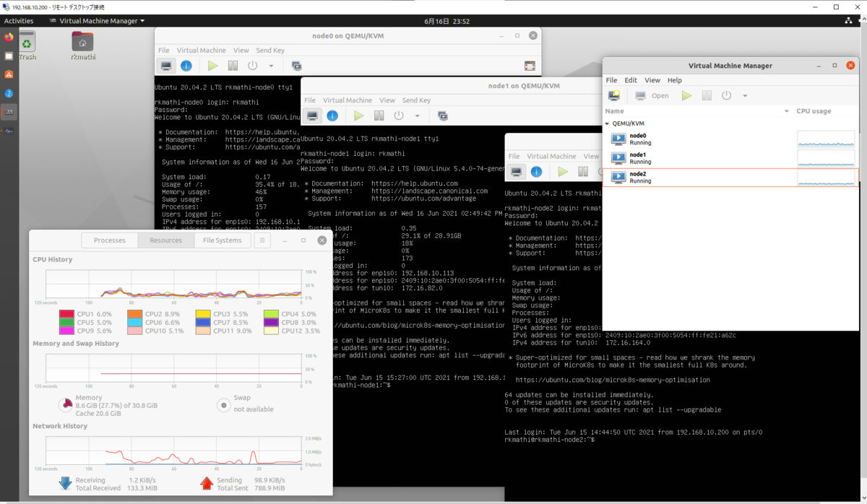This screenshot has width=867, height=504.
Task: Open System Monitor hamburger menu
Action: (262, 240)
